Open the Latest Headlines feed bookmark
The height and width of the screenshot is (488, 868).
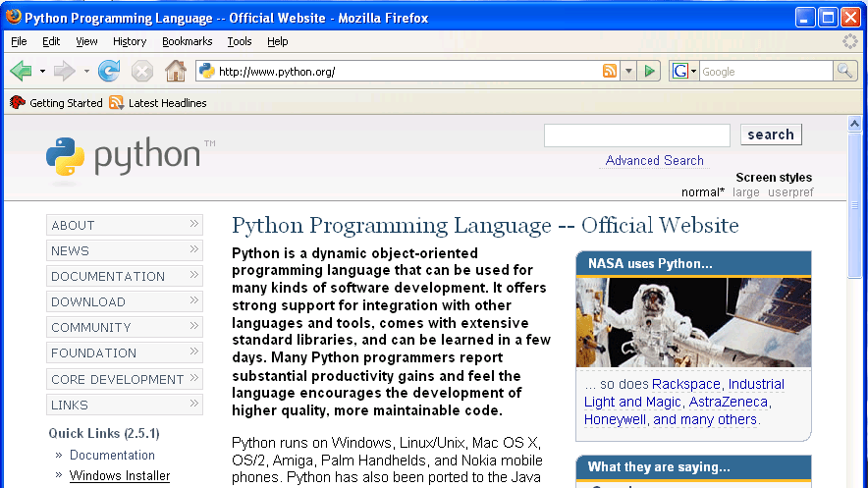158,103
